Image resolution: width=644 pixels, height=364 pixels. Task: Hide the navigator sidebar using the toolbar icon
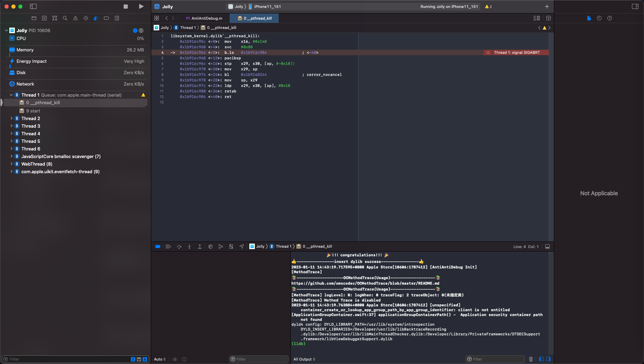coord(33,7)
